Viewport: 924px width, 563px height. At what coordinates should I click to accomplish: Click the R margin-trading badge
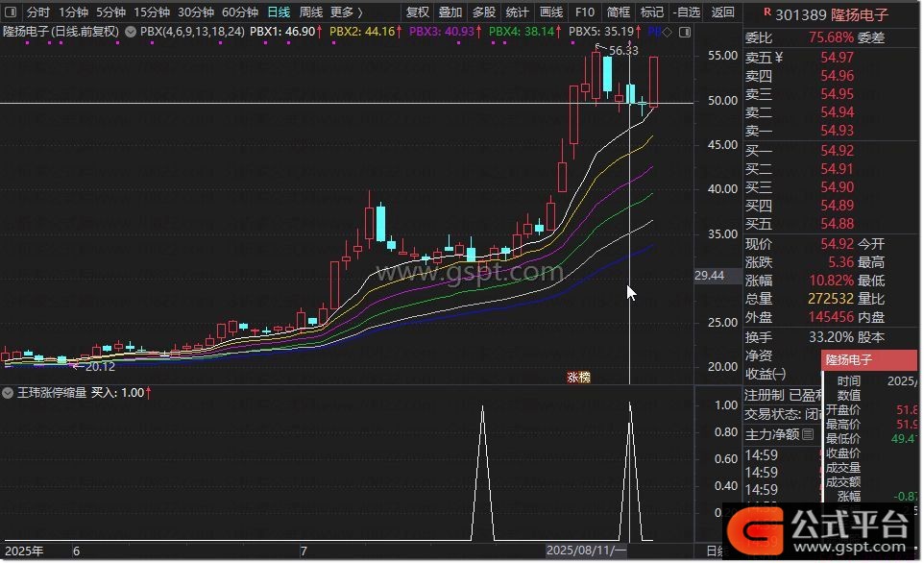pos(766,12)
